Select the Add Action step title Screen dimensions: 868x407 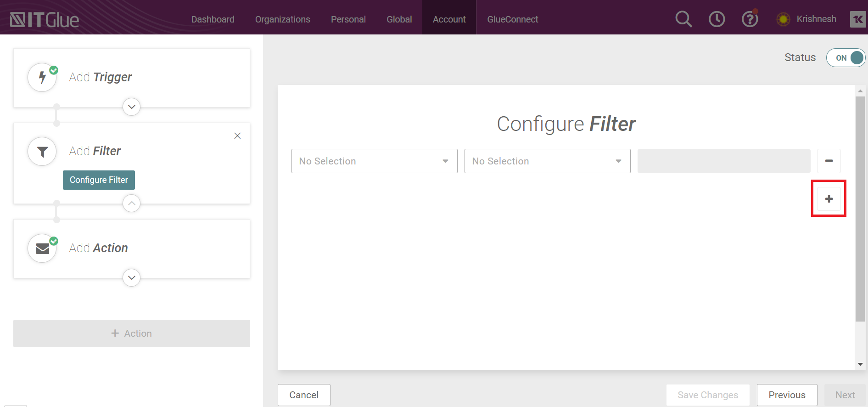99,248
